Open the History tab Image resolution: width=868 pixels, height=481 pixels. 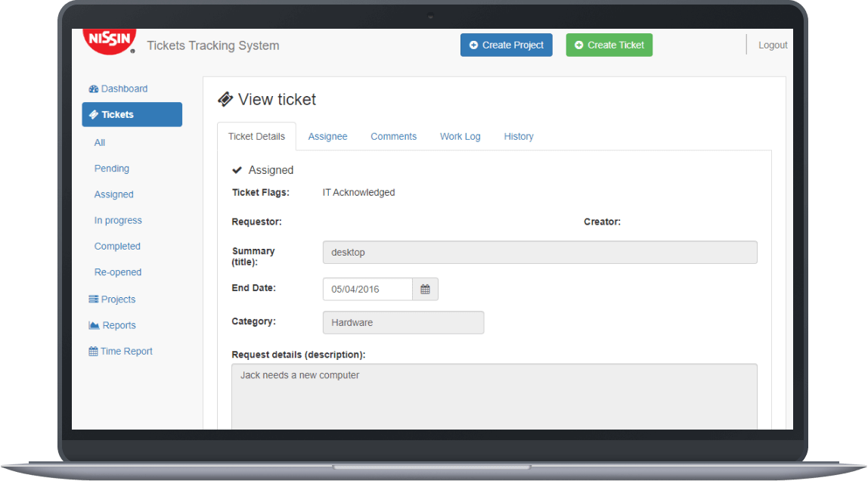click(519, 136)
